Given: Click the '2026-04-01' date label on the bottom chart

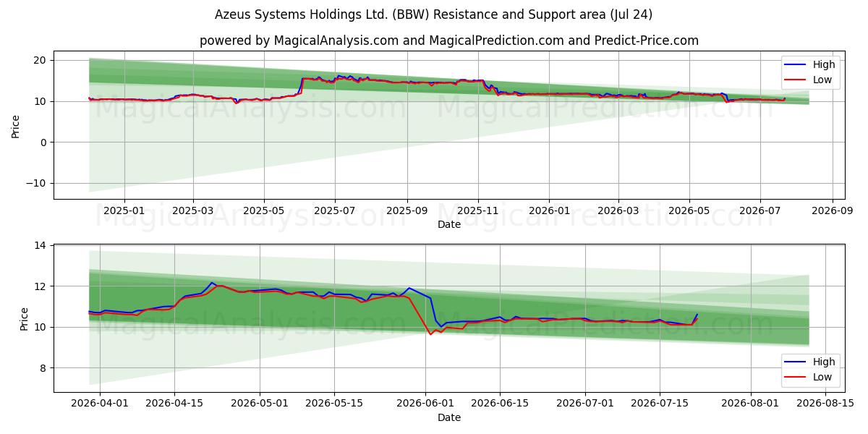Looking at the screenshot, I should 100,404.
